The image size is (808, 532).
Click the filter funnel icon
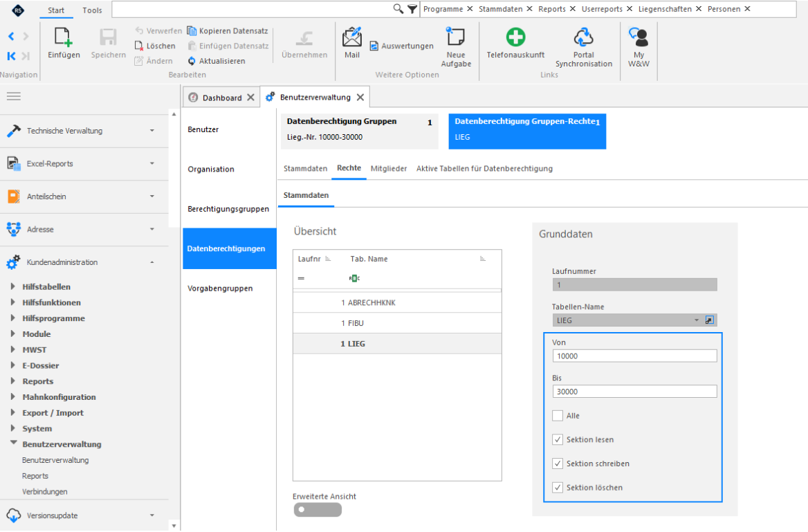412,9
